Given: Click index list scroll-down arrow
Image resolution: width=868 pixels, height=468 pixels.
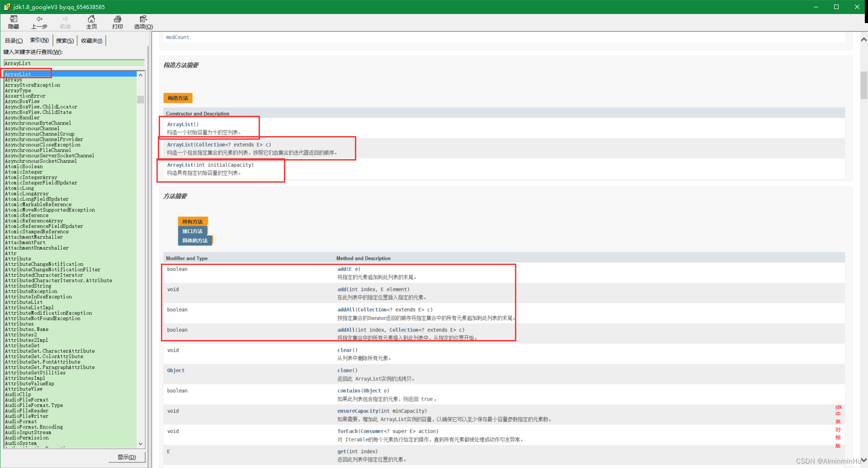Looking at the screenshot, I should (x=141, y=444).
